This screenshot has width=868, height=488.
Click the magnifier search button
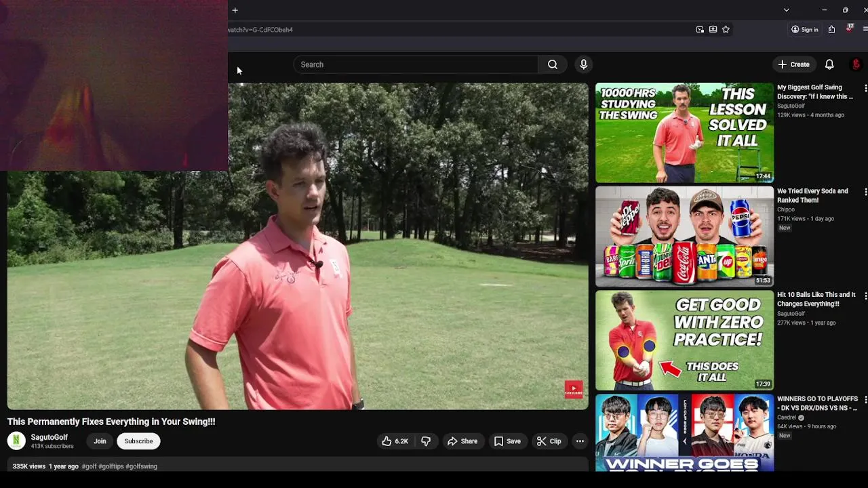553,64
